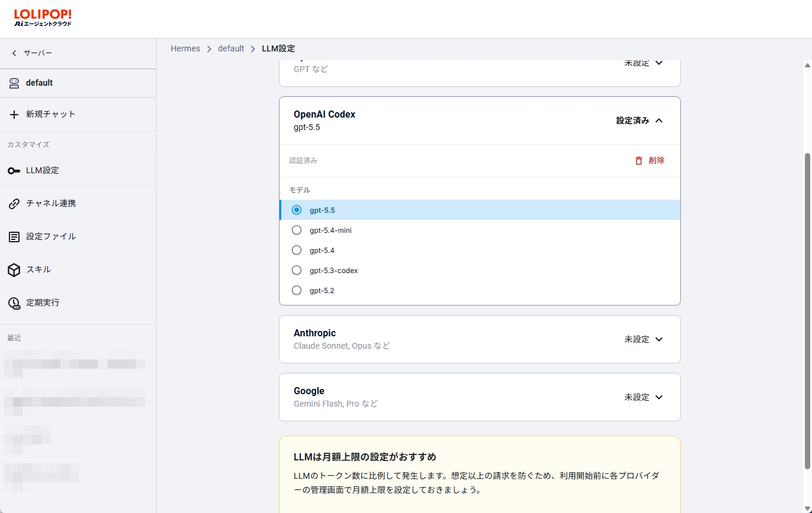Click the Gemini Flash, Pro など subtitle
This screenshot has height=513, width=812.
tap(336, 404)
